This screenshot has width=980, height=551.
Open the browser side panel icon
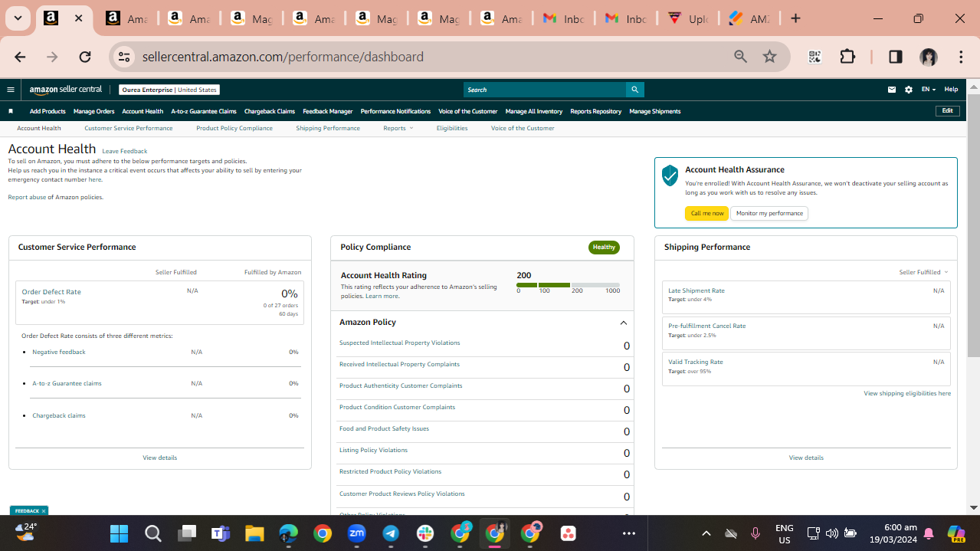point(895,57)
